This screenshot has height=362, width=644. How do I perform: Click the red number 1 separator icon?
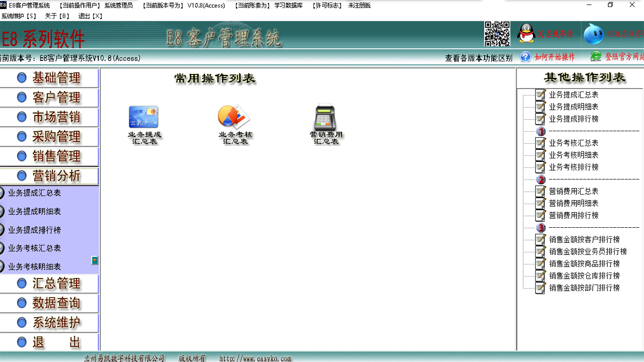[x=541, y=131]
